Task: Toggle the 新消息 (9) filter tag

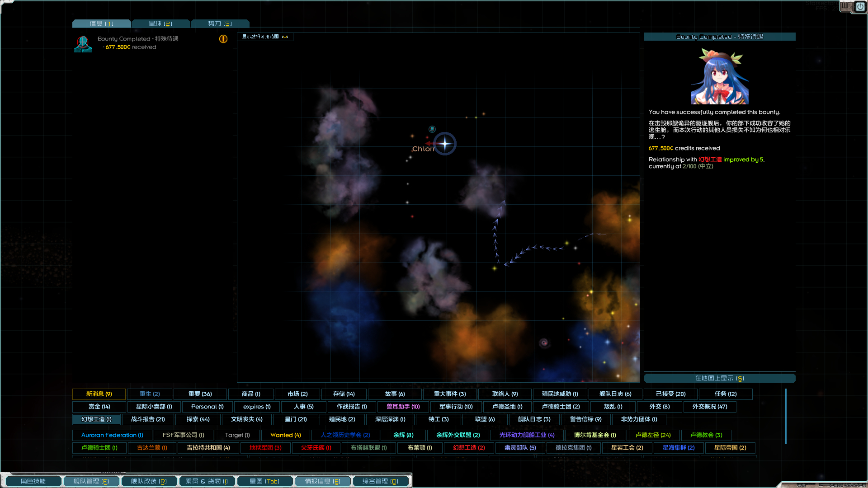Action: pyautogui.click(x=99, y=394)
